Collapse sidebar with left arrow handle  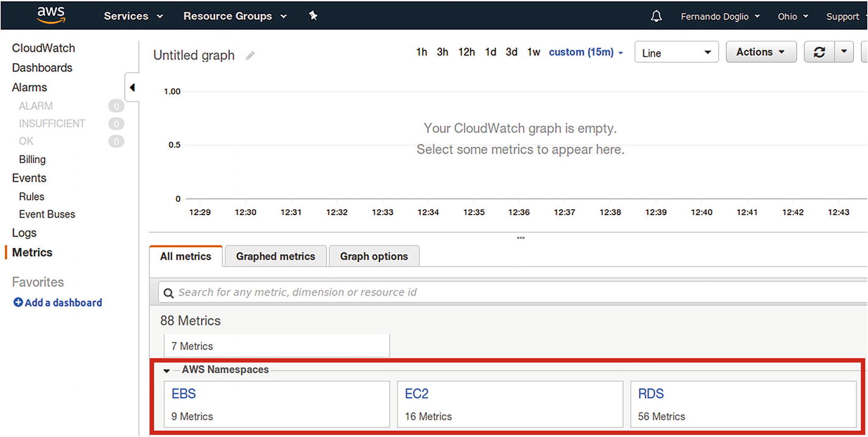(132, 88)
